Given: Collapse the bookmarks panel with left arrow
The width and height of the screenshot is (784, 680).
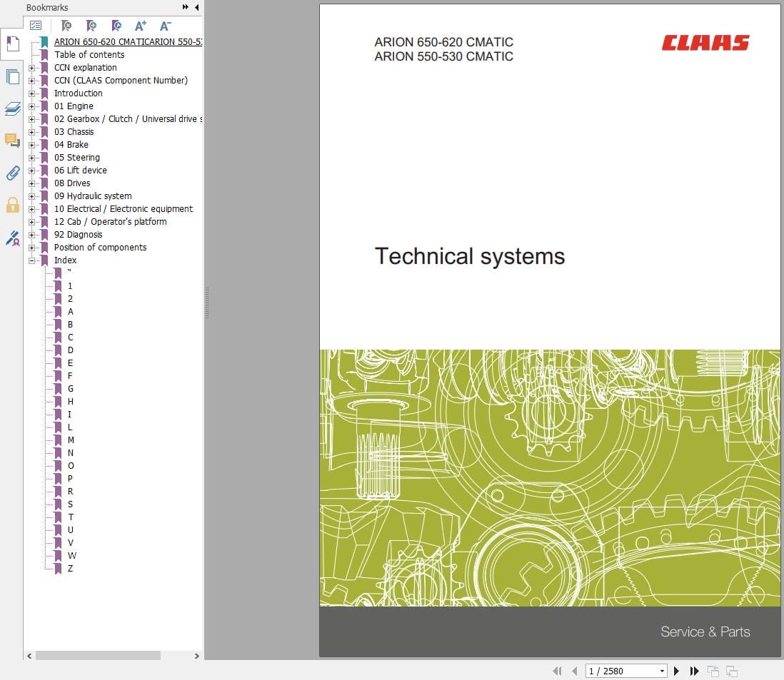Looking at the screenshot, I should [197, 7].
